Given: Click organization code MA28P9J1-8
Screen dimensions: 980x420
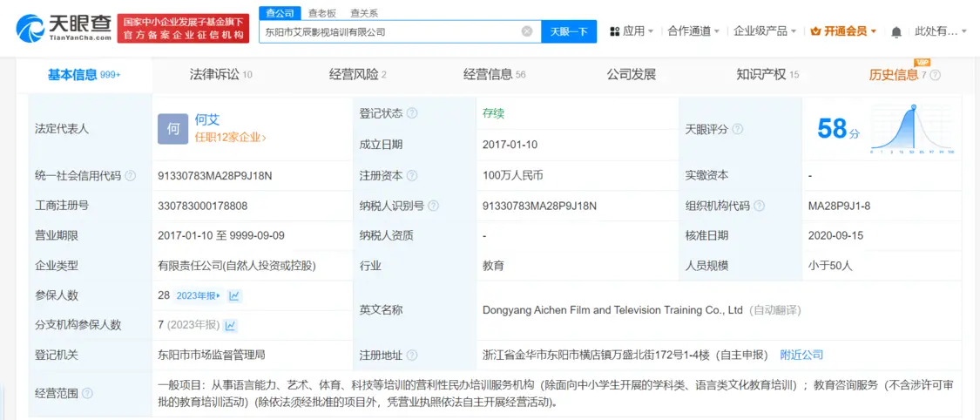Looking at the screenshot, I should [838, 206].
